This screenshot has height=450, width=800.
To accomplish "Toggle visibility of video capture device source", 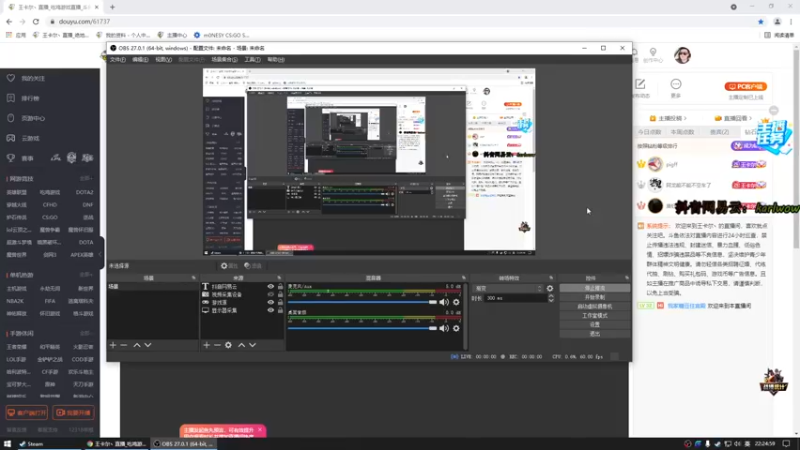I will (270, 294).
